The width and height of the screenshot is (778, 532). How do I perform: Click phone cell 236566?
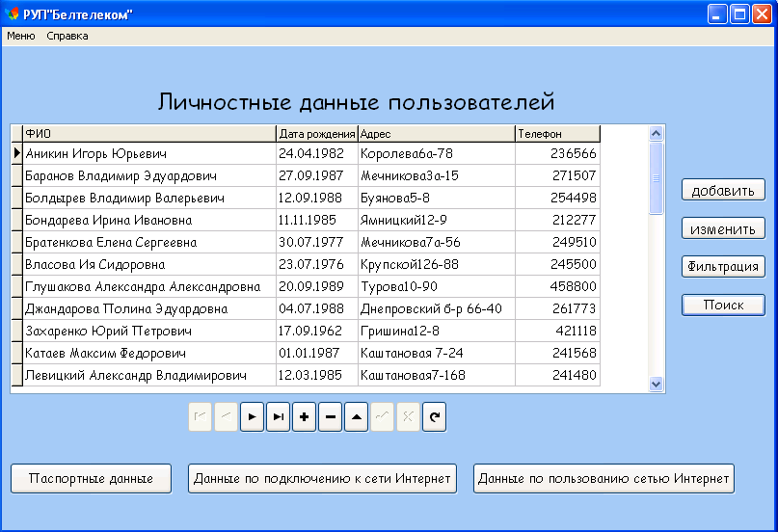pos(557,153)
